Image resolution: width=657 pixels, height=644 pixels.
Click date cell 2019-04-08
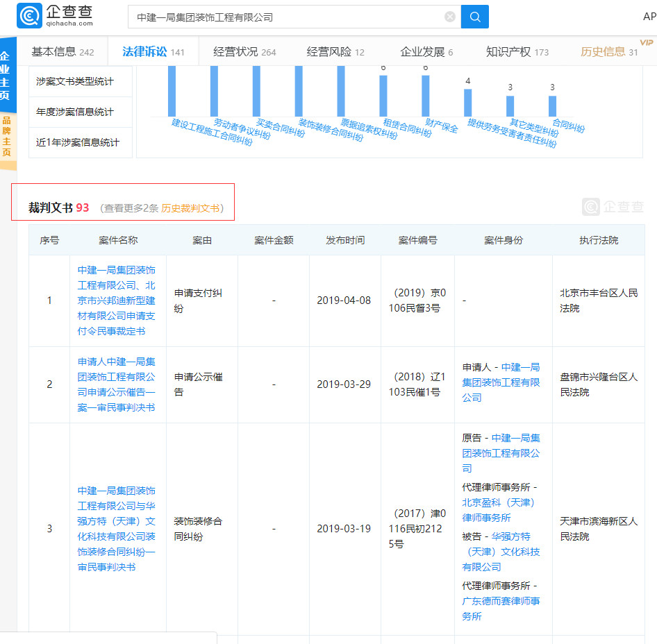pos(344,300)
